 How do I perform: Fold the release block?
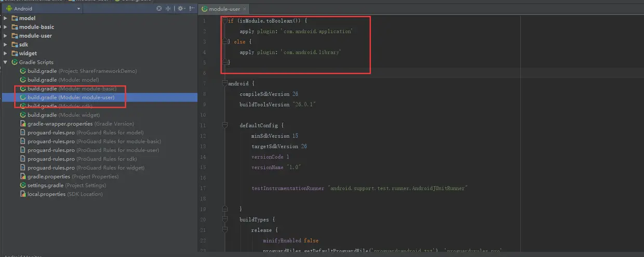[224, 230]
